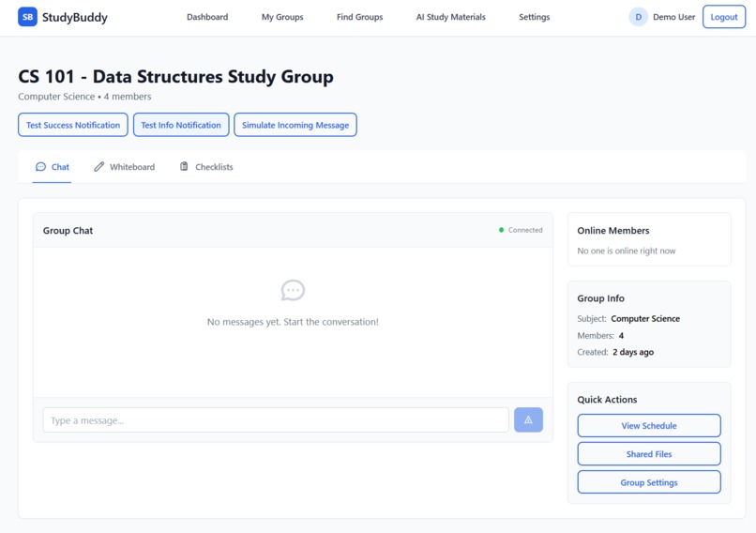
Task: Open Group Settings quick action
Action: (649, 482)
